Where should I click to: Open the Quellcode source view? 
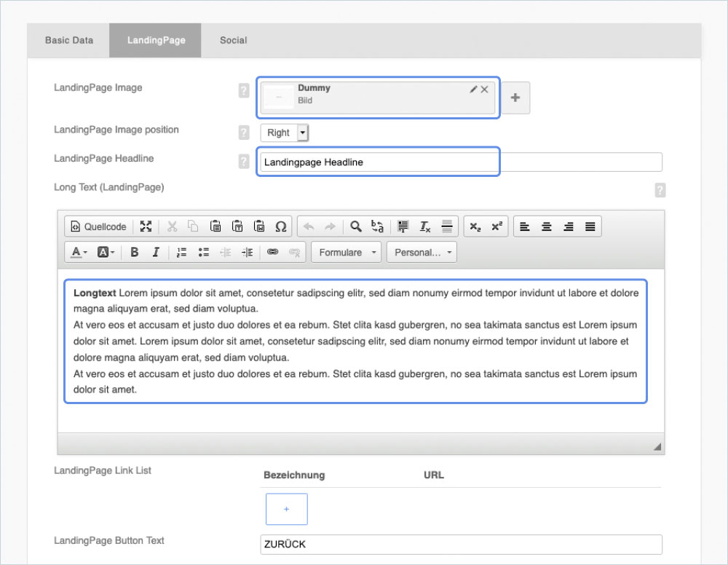(98, 226)
